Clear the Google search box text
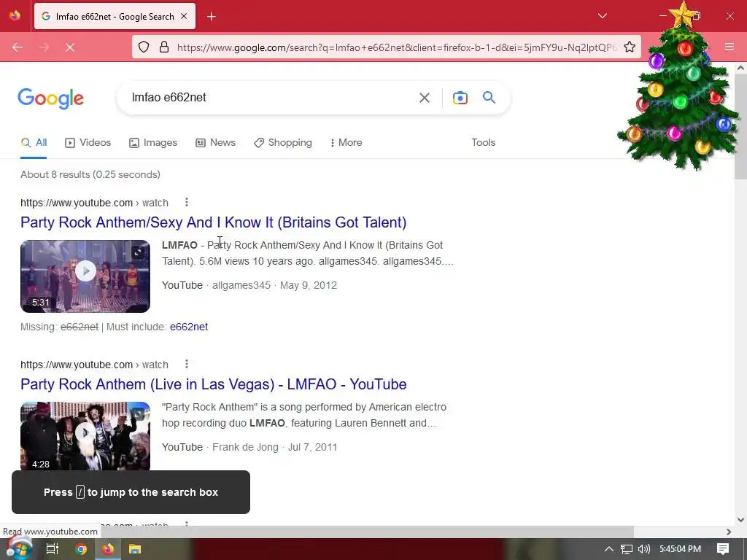Viewport: 747px width, 560px height. tap(424, 98)
